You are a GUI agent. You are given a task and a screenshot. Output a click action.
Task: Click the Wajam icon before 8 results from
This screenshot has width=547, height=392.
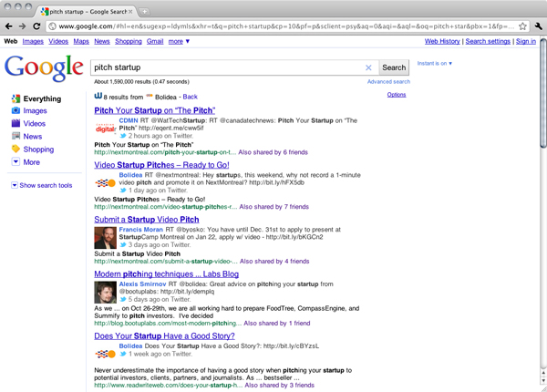(98, 96)
